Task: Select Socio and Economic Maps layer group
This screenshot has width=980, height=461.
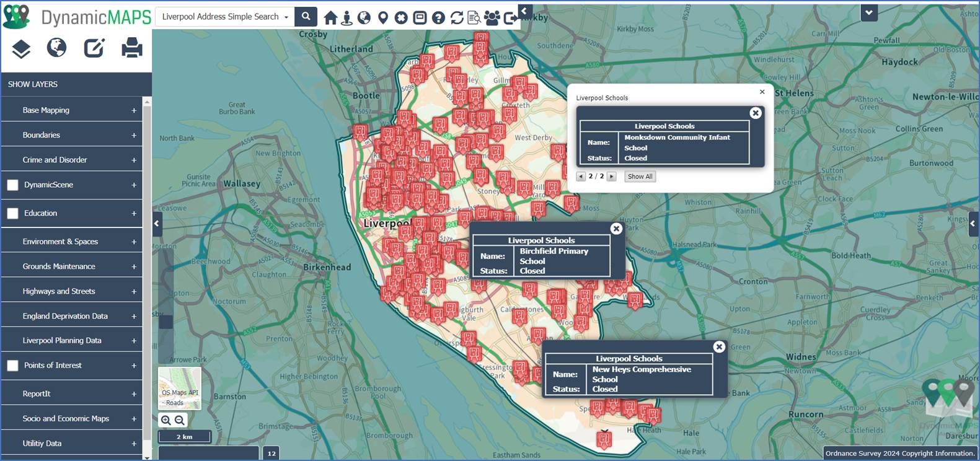Action: point(66,418)
